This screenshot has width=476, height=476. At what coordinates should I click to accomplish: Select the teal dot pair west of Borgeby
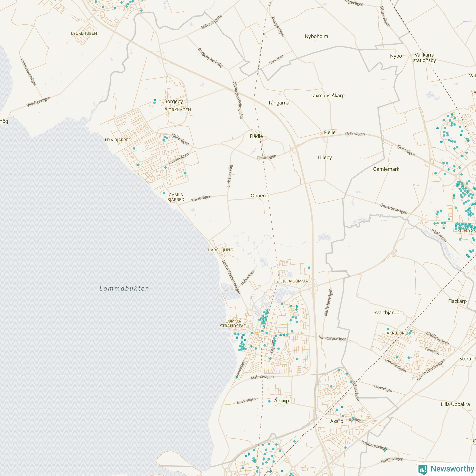coord(155,101)
